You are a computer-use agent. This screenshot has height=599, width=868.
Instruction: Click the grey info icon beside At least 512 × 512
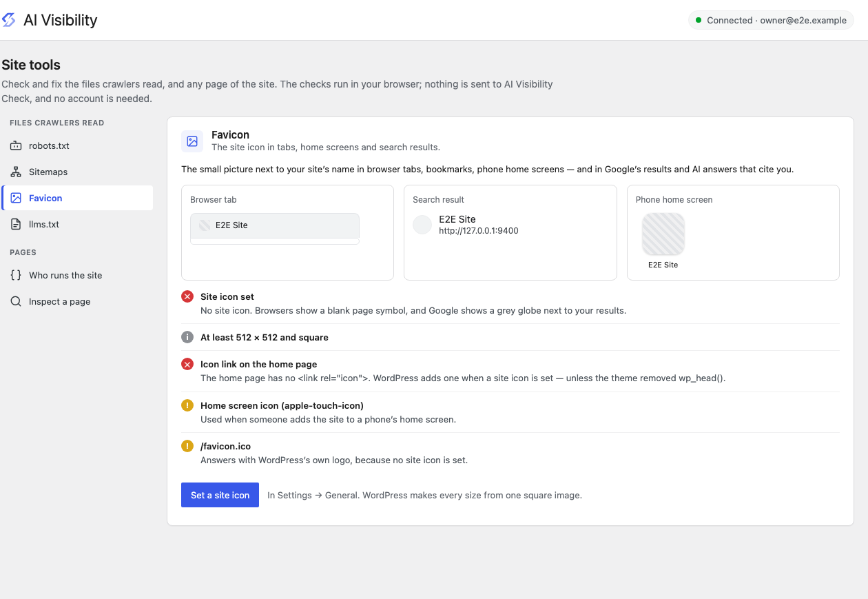pos(187,337)
